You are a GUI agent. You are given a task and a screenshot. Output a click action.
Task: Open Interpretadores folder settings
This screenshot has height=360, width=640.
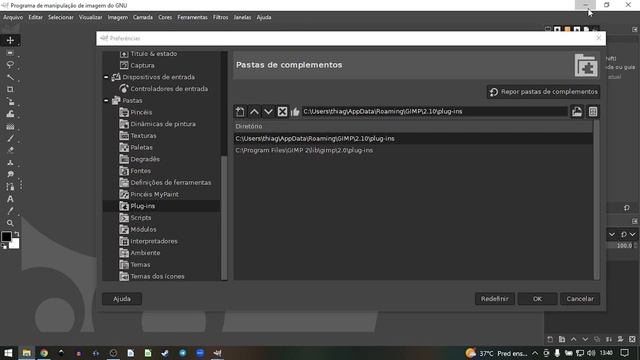coord(154,241)
